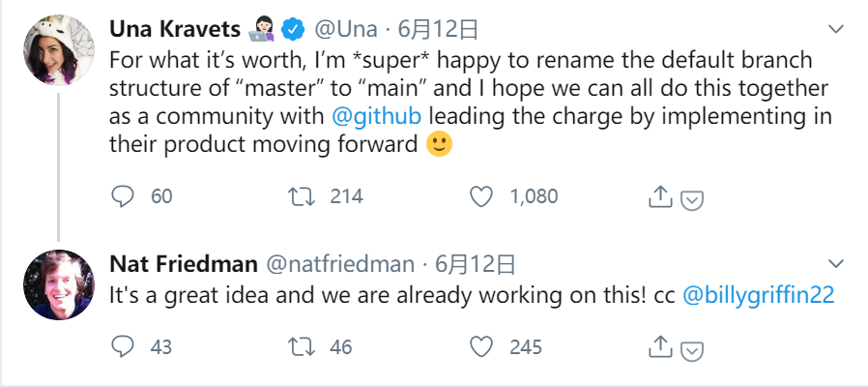
Task: Reply to Una Kravets' tweet
Action: pos(124,196)
